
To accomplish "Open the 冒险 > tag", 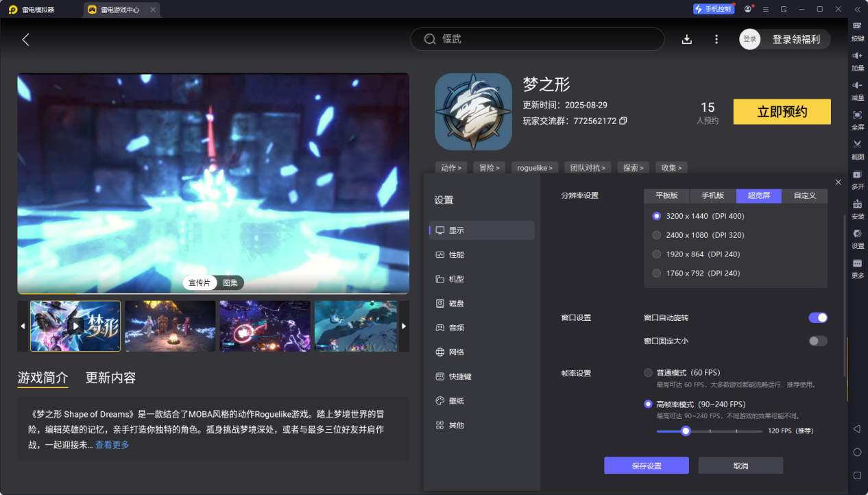I will click(490, 167).
